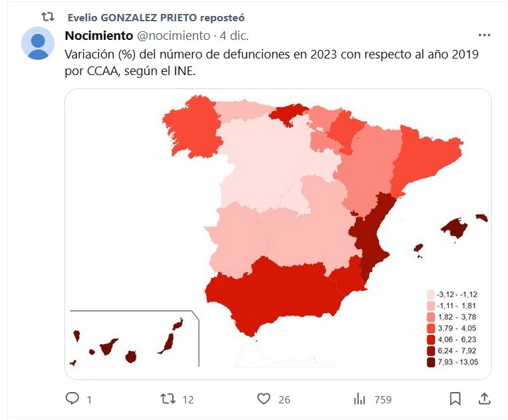Open view analytics bar chart icon

coord(360,399)
